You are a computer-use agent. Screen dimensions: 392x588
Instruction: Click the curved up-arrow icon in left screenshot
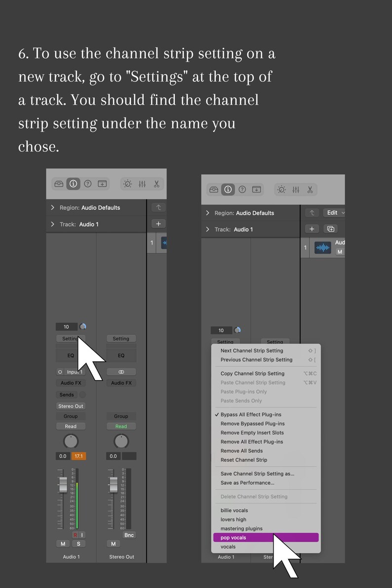pos(158,207)
